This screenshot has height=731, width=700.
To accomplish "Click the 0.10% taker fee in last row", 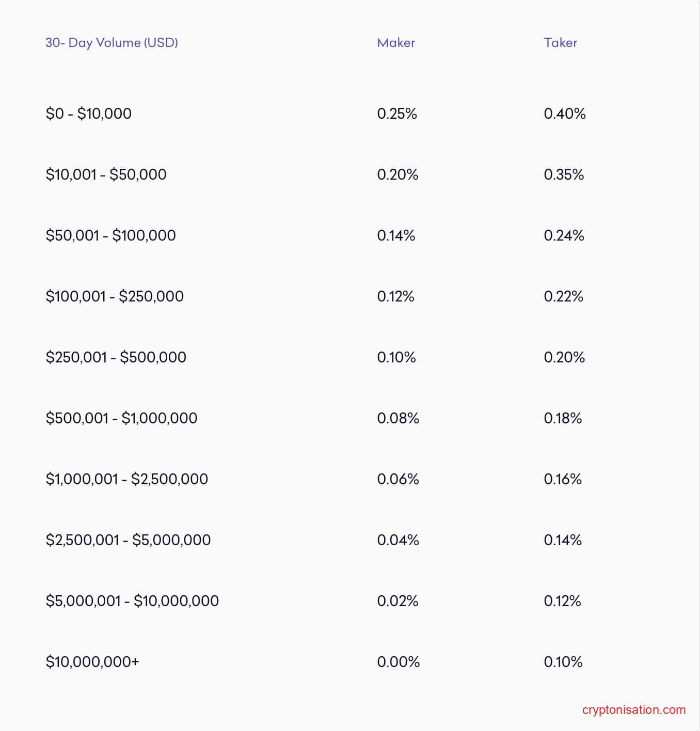I will coord(563,662).
